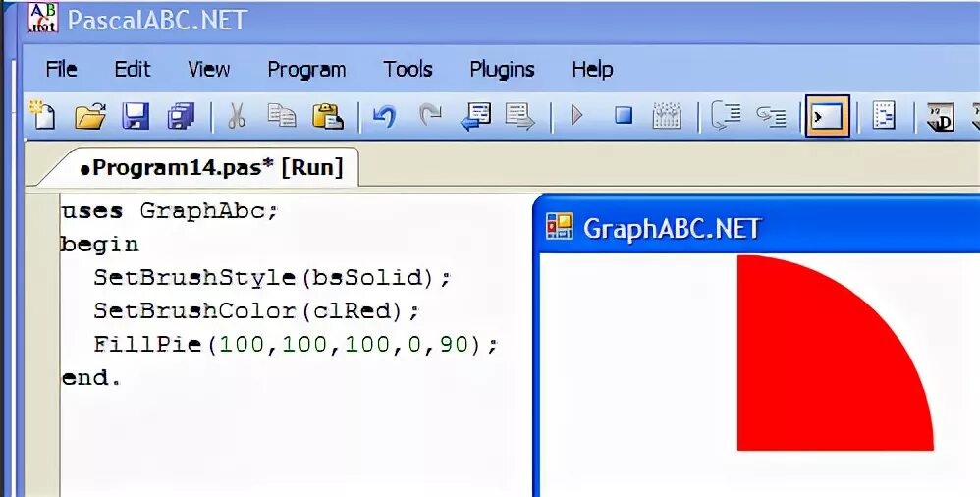Click the Step Over debug icon
This screenshot has width=980, height=497.
(771, 116)
